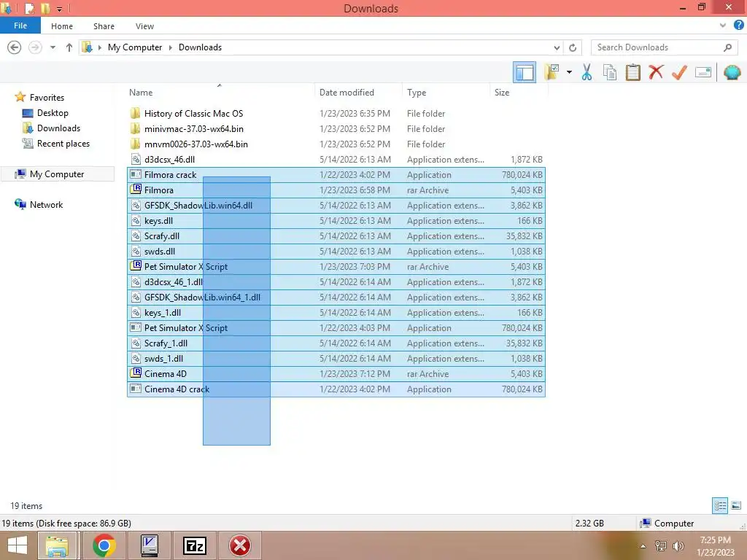This screenshot has height=560, width=747.
Task: Select My Computer in the navigation pane
Action: [x=57, y=174]
